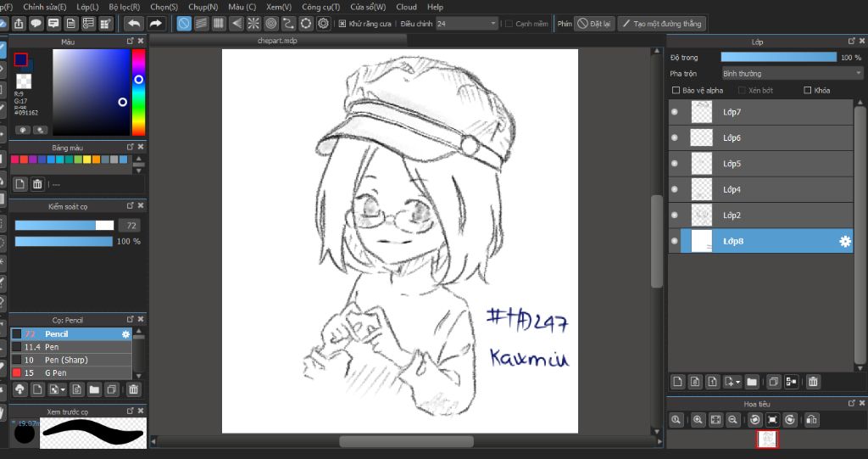Click the rainbow hue slider
This screenshot has height=459, width=868.
tap(138, 92)
